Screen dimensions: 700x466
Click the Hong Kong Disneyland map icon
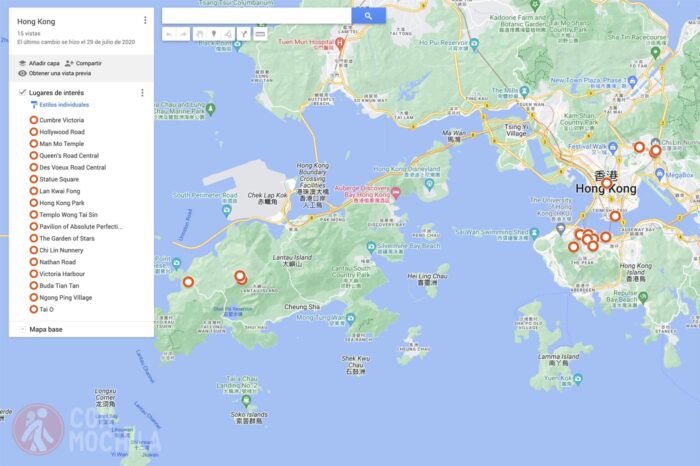429,183
